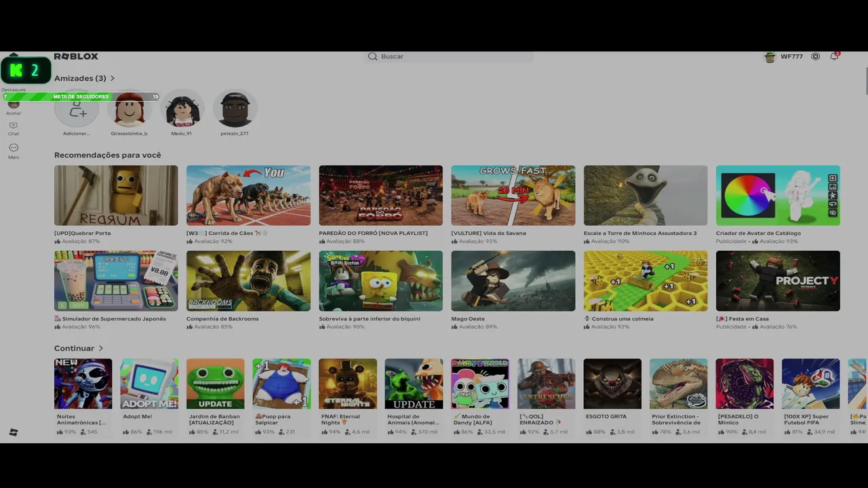Open Girassolzinha_b friend avatar
This screenshot has height=488, width=868.
[130, 108]
